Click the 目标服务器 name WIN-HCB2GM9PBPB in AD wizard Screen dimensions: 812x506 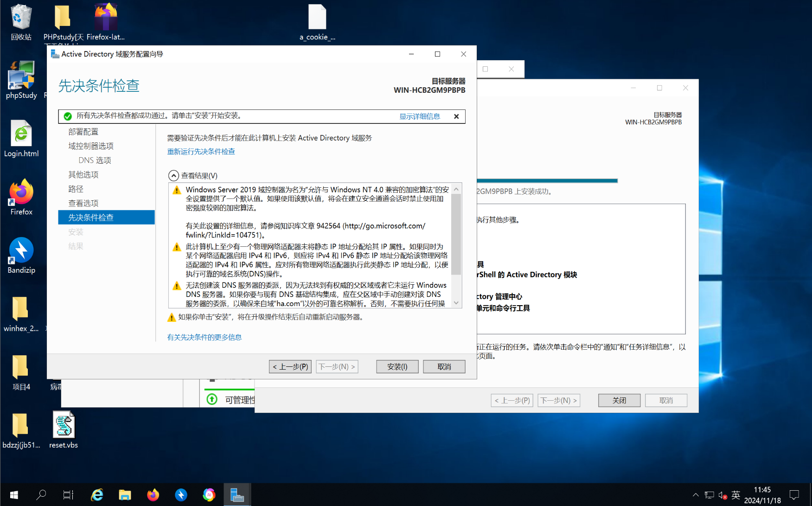click(x=429, y=90)
